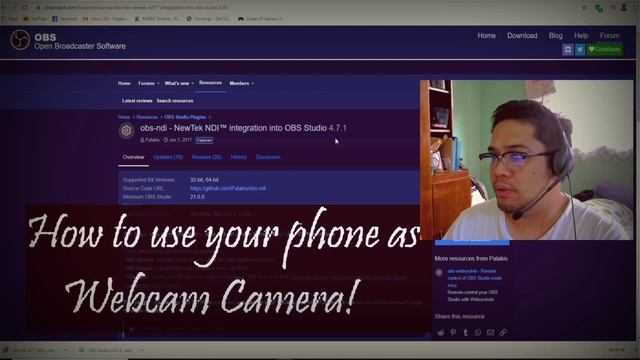640x360 pixels.
Task: Open the GitHub source code URL
Action: coord(228,189)
